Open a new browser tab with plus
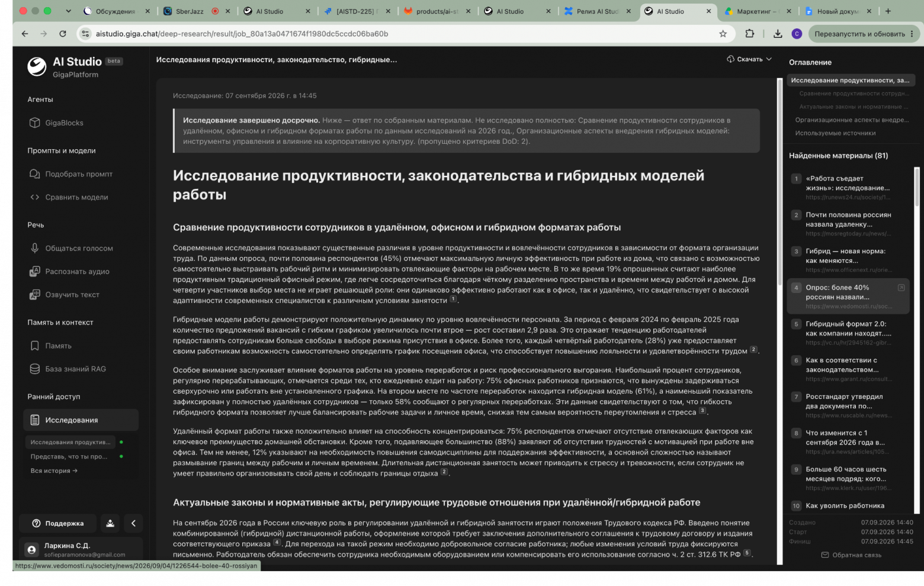 (888, 11)
